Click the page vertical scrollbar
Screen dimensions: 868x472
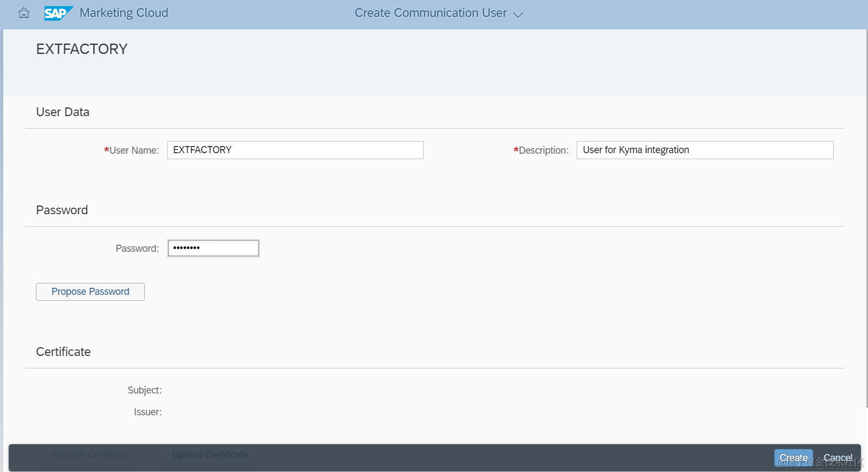tap(866, 218)
